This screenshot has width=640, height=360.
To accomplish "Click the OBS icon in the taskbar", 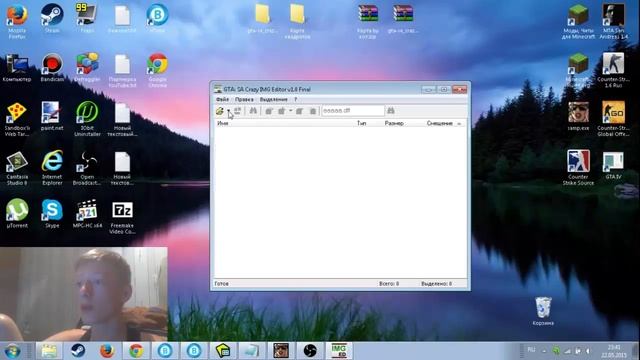I will (x=310, y=351).
